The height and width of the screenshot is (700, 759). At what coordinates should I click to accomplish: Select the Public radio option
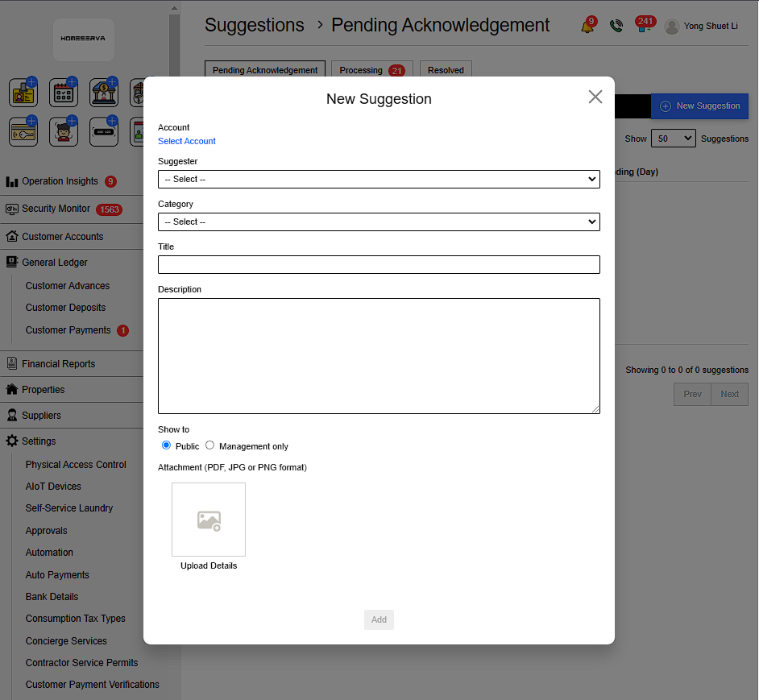click(167, 445)
